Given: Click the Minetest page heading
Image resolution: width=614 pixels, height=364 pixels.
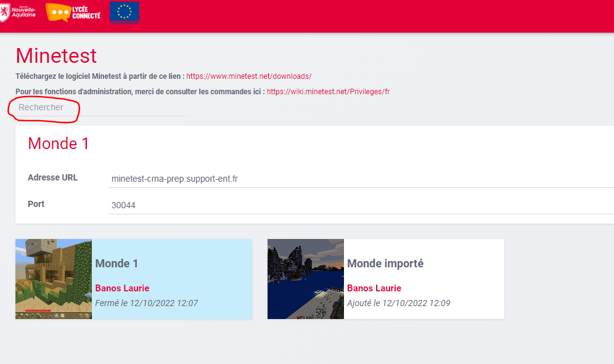Looking at the screenshot, I should 56,55.
